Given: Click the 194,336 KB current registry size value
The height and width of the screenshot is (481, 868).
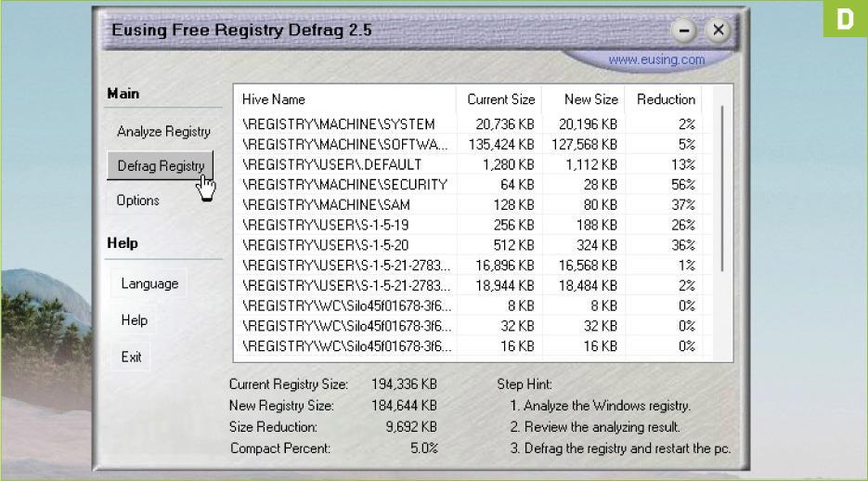Looking at the screenshot, I should 404,384.
